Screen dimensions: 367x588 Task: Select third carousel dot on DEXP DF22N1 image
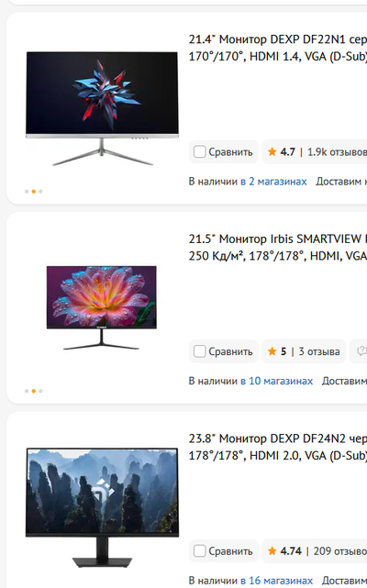coord(40,192)
